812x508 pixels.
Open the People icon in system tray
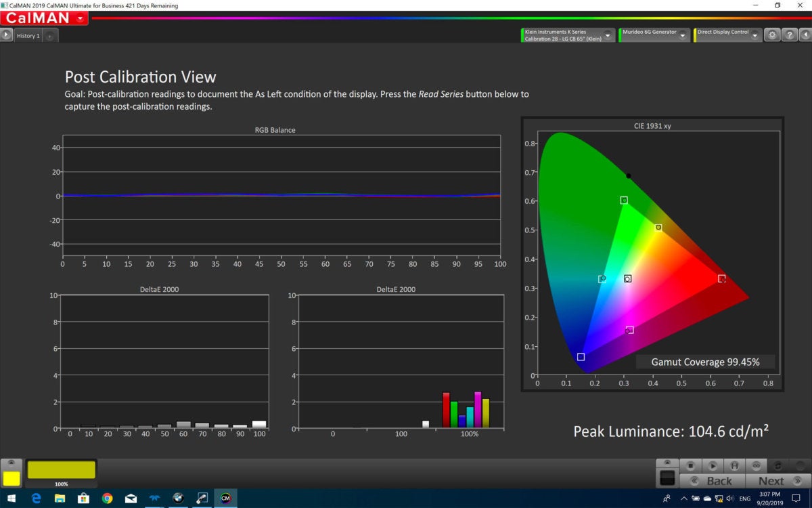click(667, 498)
